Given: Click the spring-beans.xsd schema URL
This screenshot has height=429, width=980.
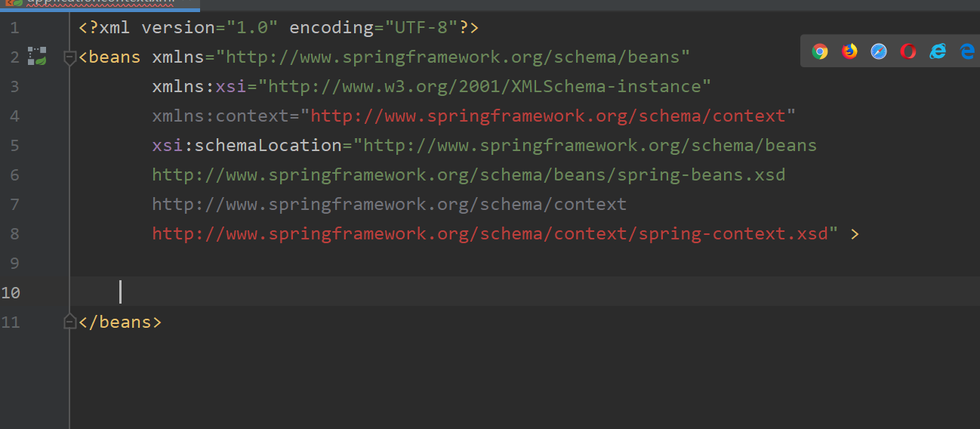Looking at the screenshot, I should point(469,174).
